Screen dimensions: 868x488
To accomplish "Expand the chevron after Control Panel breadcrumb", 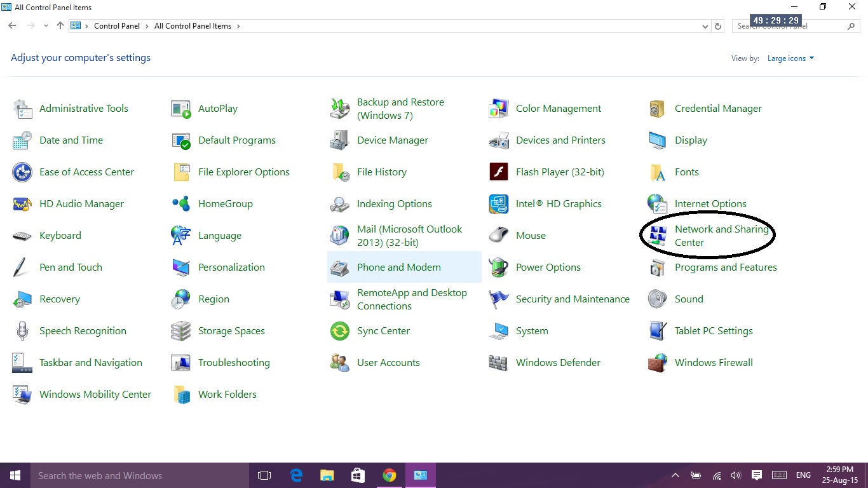I will coord(146,26).
